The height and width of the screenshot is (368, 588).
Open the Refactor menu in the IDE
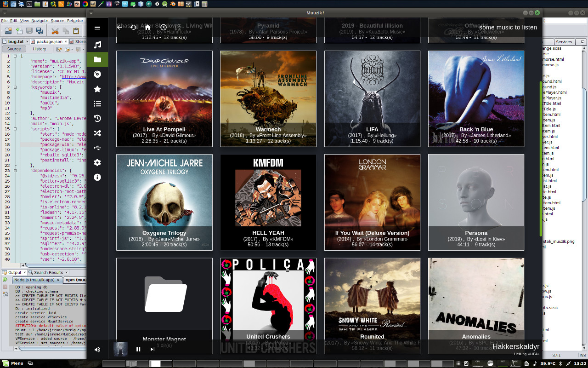(x=75, y=21)
